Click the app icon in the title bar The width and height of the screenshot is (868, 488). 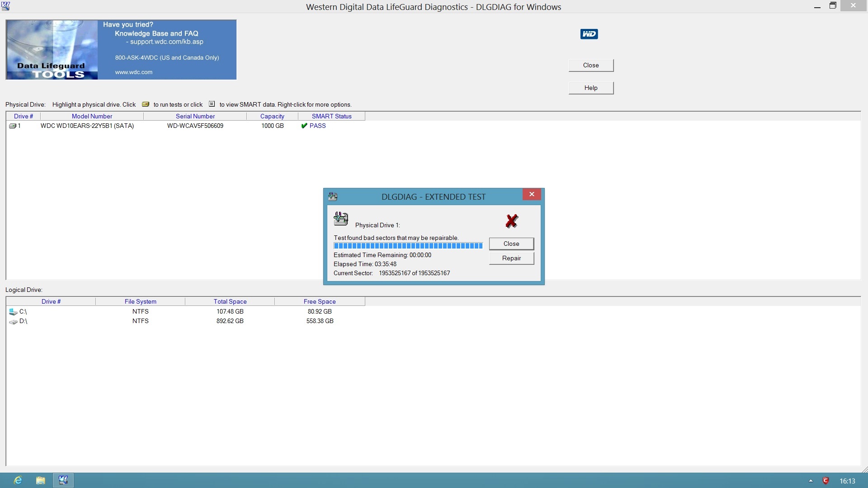pyautogui.click(x=6, y=6)
